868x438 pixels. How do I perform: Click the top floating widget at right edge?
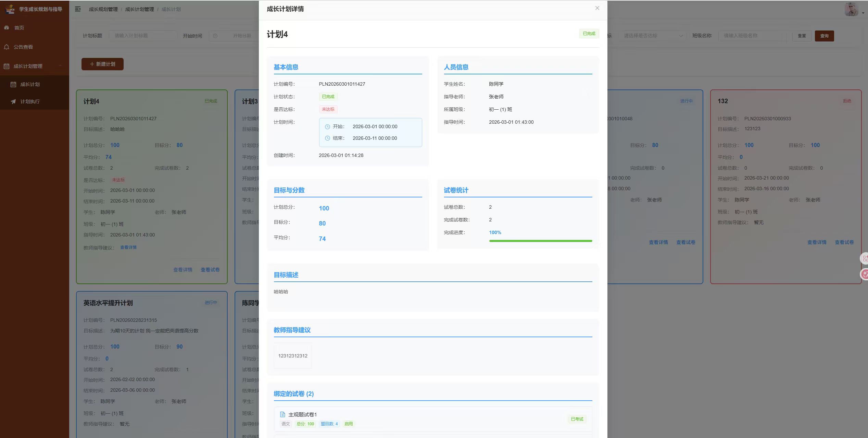pos(864,258)
